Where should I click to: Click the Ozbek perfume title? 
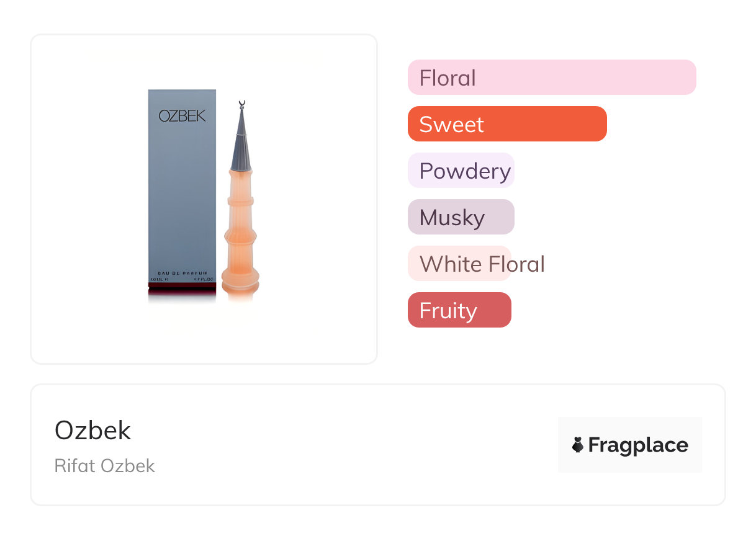(x=93, y=431)
